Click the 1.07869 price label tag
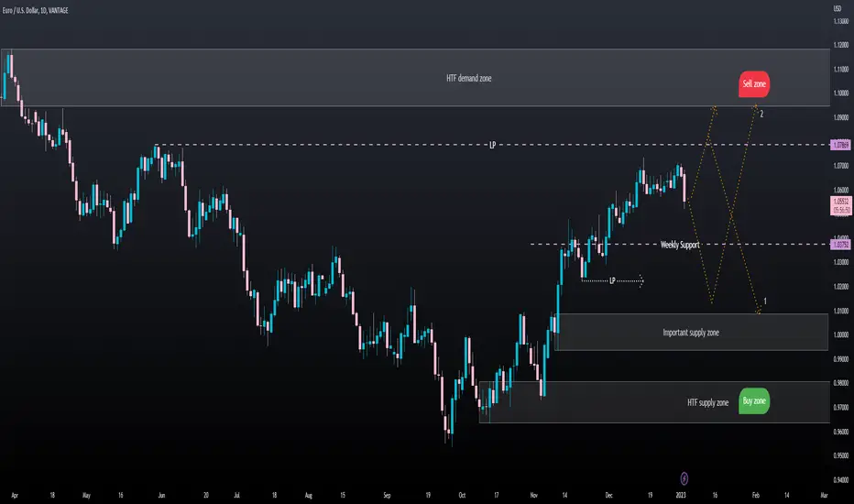Screen dimensions: 854x504 pos(840,145)
